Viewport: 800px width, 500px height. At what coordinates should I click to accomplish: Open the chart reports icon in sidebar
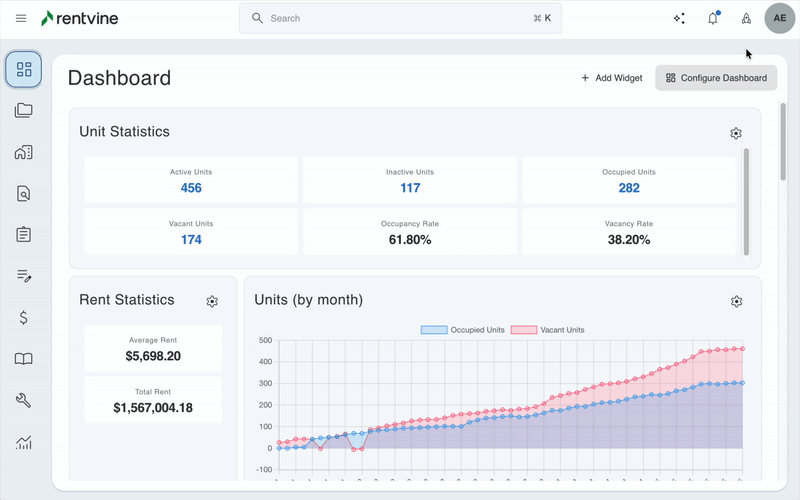point(24,442)
